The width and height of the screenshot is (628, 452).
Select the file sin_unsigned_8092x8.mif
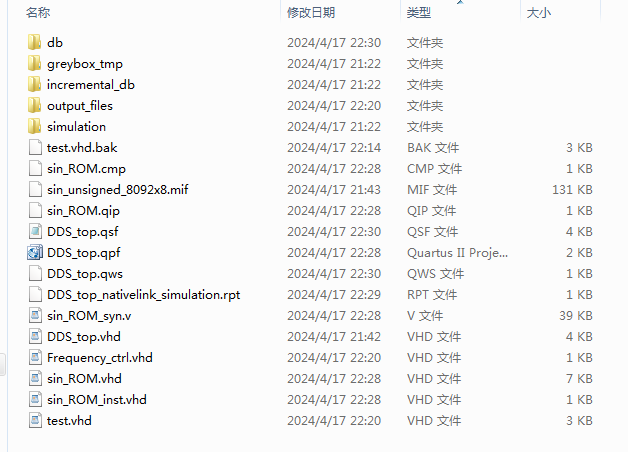117,189
